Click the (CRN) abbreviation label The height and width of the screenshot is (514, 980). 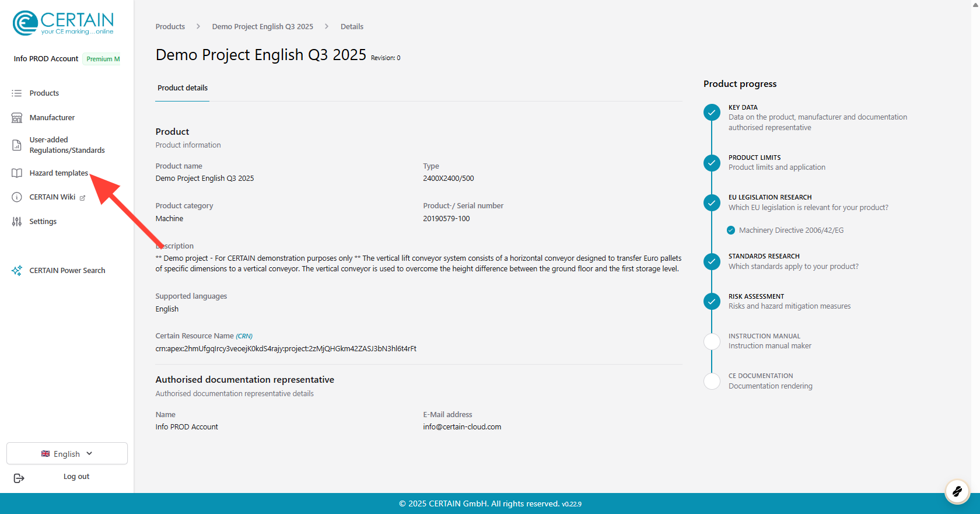coord(244,336)
